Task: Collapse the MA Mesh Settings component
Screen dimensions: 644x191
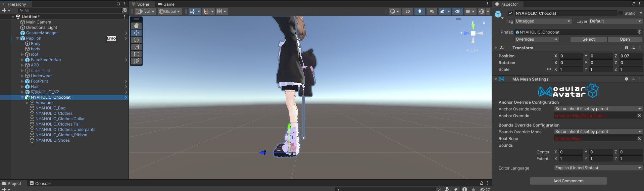Action: (496, 79)
